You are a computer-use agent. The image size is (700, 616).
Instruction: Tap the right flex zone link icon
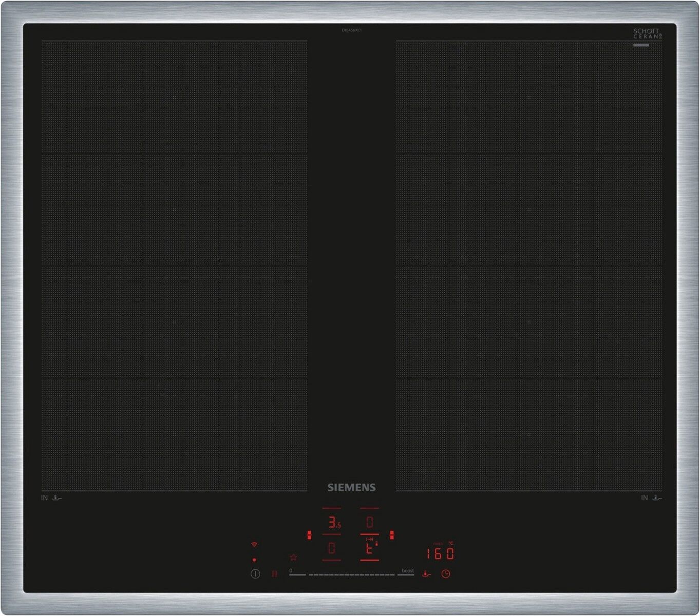392,535
